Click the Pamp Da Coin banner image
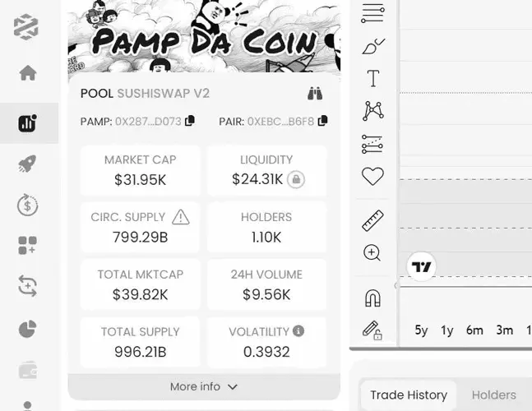The height and width of the screenshot is (411, 532). pyautogui.click(x=203, y=37)
